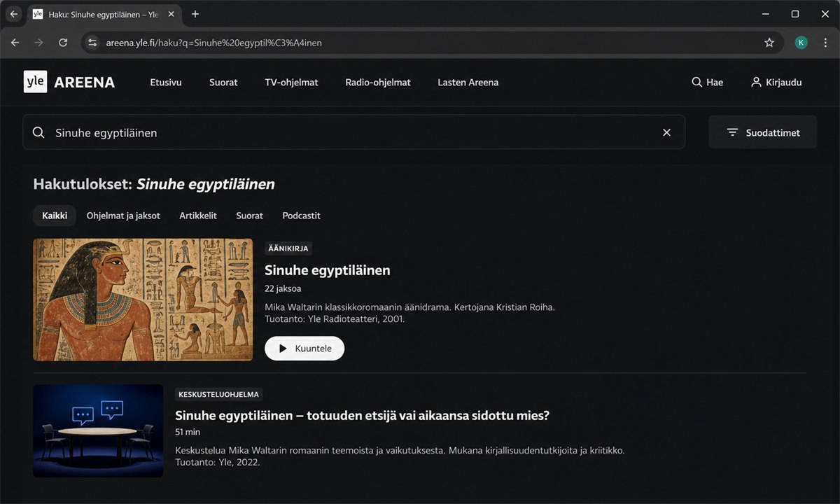Viewport: 840px width, 504px height.
Task: Open the Suodattimet filters button
Action: (763, 132)
